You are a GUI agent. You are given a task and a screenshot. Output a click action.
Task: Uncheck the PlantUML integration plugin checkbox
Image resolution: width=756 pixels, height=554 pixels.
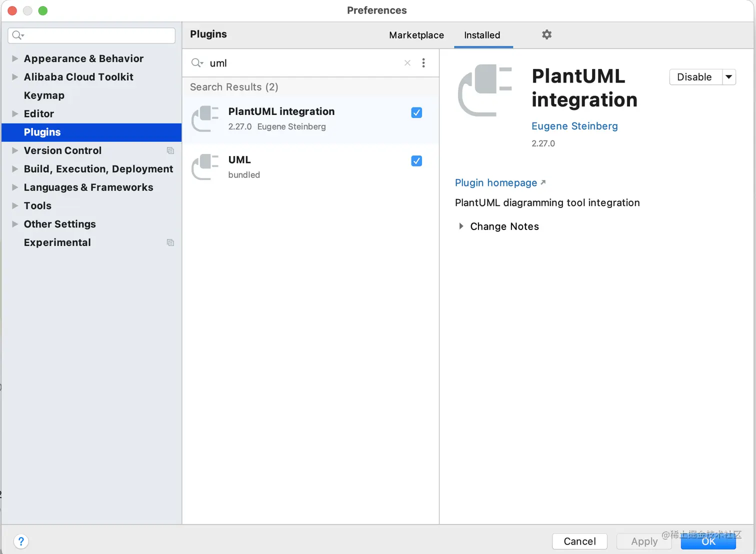(x=416, y=112)
